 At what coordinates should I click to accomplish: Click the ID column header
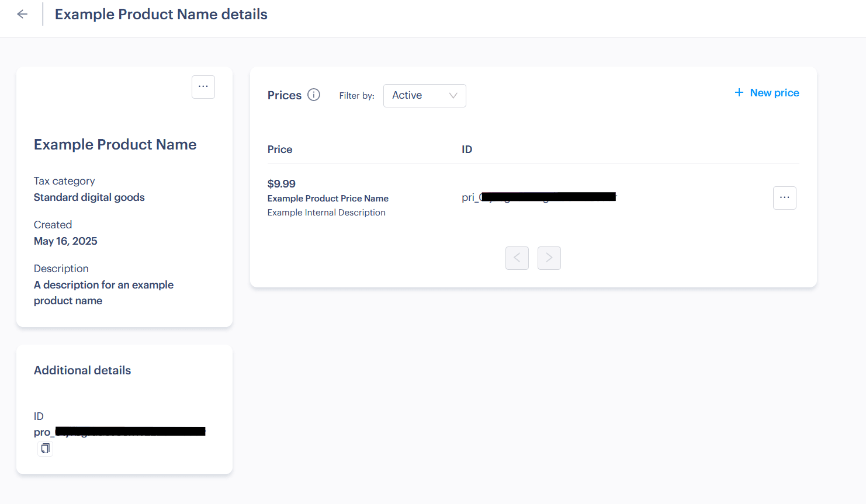coord(467,150)
